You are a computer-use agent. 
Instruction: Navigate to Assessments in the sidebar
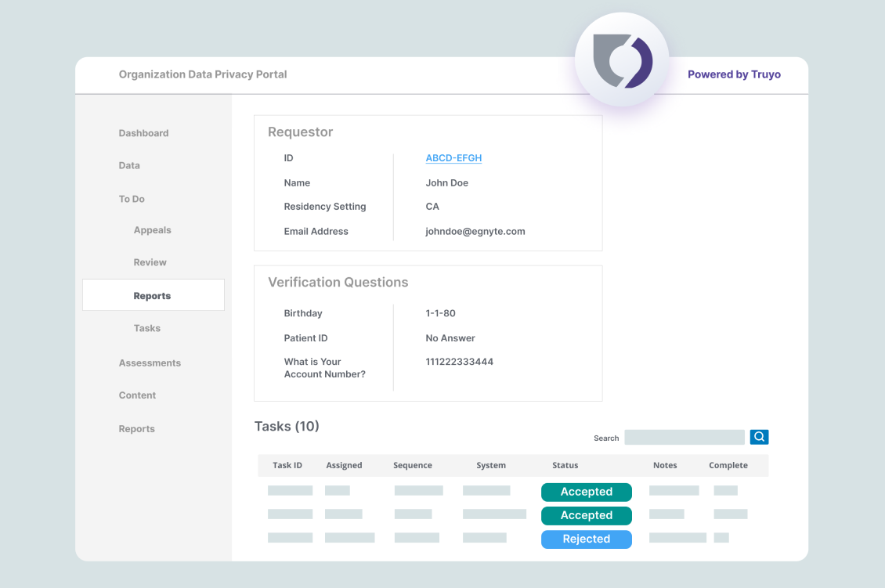pyautogui.click(x=150, y=363)
